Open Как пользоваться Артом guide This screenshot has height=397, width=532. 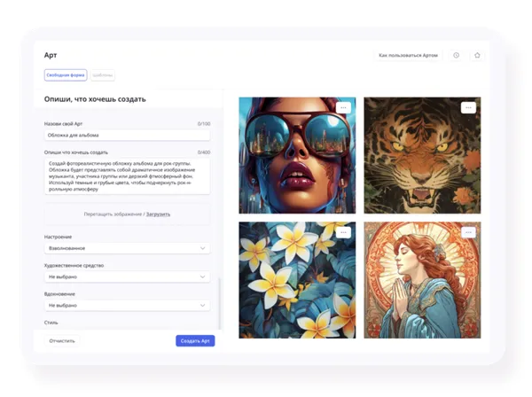point(407,55)
